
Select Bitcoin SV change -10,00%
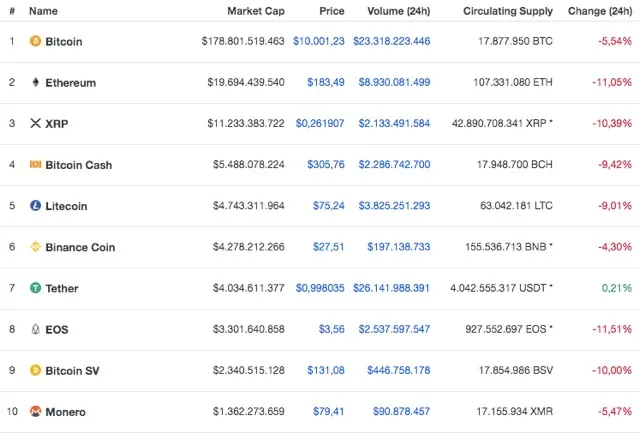pos(612,370)
